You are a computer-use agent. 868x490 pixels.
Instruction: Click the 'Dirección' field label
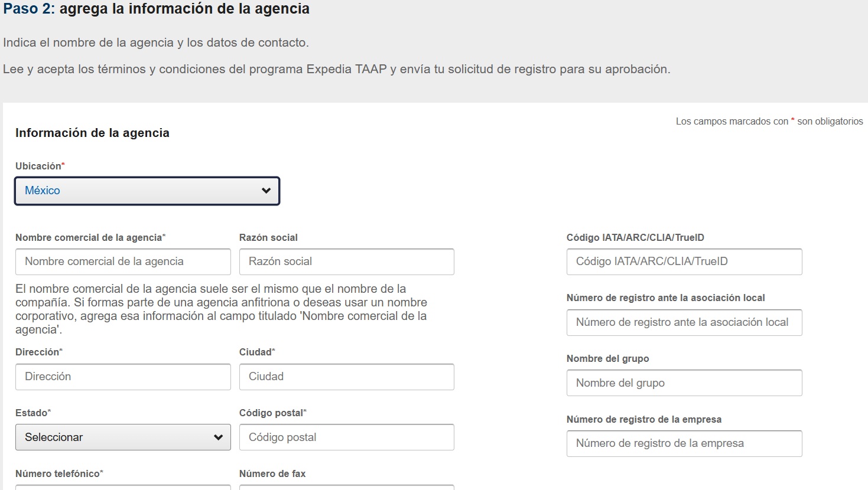(x=39, y=352)
